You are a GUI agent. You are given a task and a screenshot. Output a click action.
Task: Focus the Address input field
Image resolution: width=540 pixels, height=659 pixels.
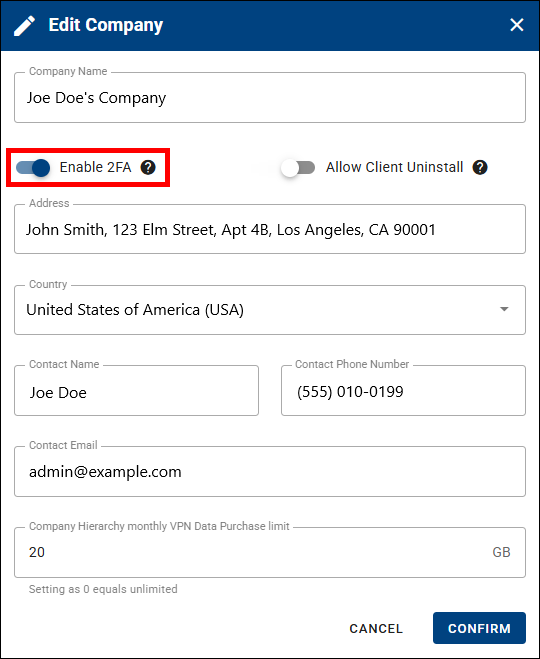[x=270, y=229]
